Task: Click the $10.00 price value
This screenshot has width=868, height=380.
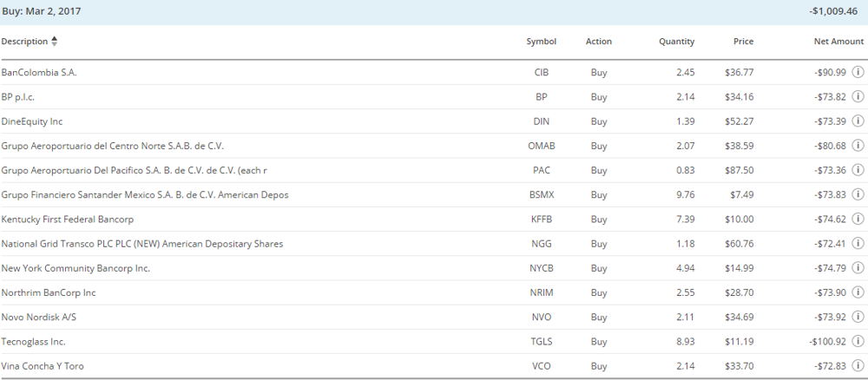Action: [x=739, y=219]
